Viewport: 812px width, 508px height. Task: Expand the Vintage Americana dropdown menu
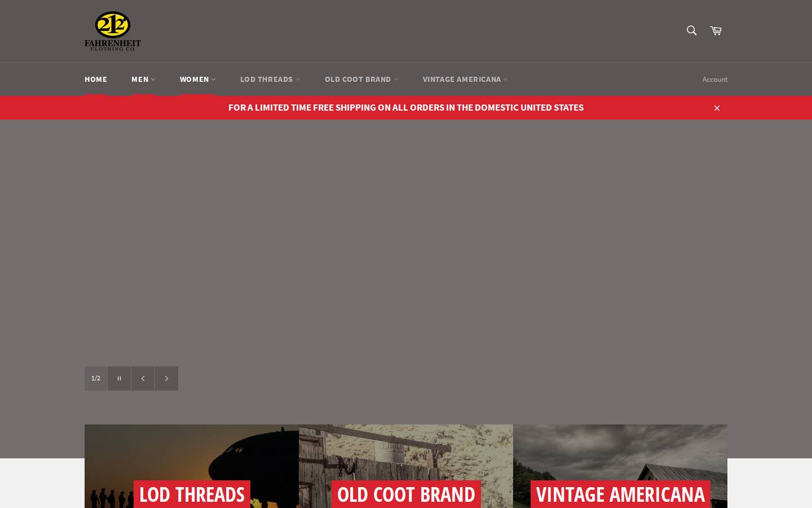click(465, 79)
